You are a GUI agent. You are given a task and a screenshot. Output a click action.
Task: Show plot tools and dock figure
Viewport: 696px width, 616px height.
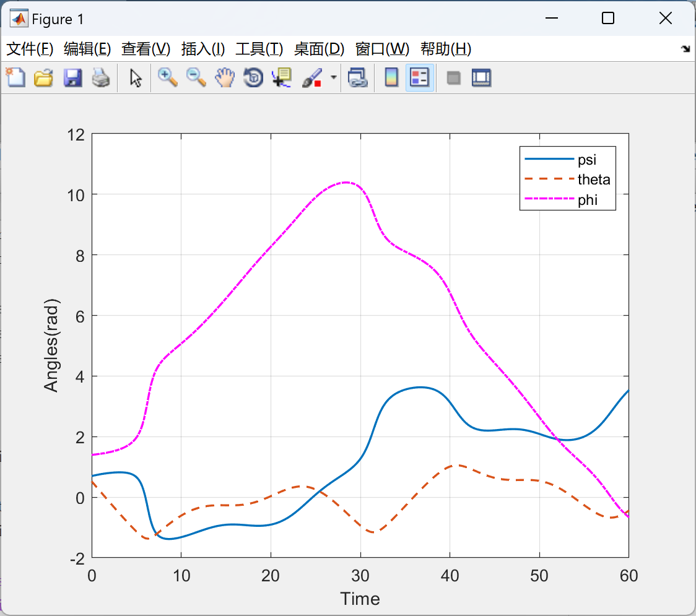click(x=482, y=77)
